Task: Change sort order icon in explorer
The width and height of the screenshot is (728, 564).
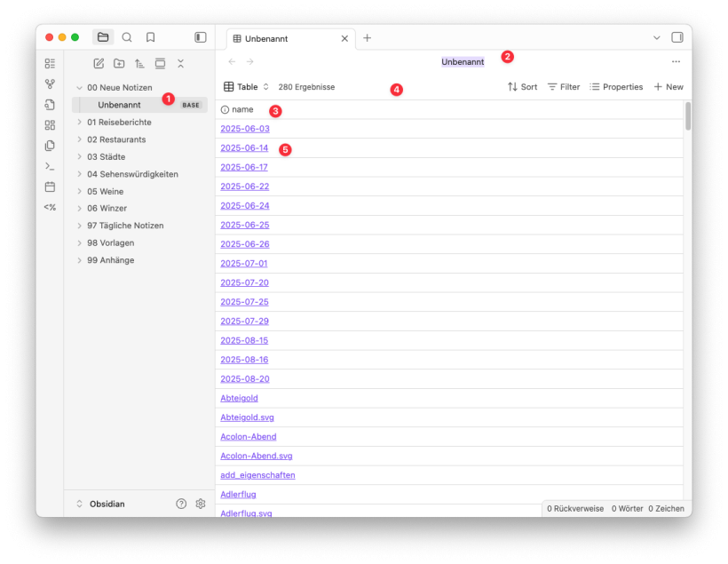Action: [x=139, y=64]
